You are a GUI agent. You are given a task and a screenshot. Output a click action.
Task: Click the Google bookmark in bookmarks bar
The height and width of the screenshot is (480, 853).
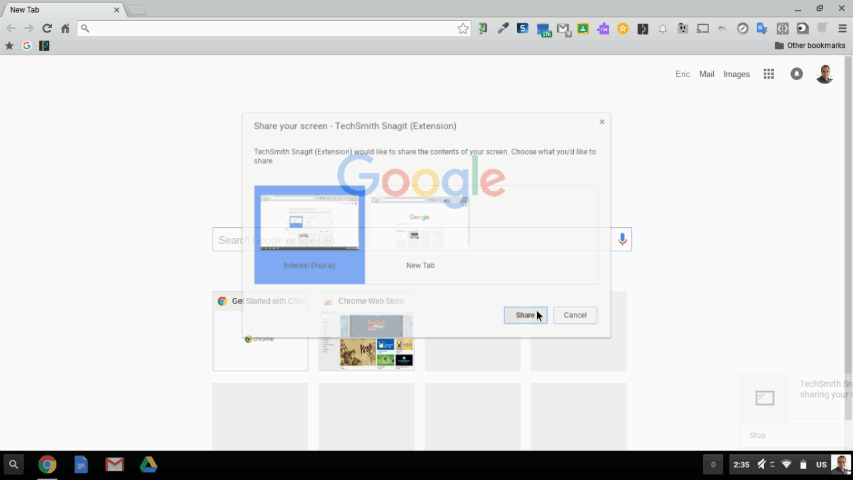pos(27,46)
